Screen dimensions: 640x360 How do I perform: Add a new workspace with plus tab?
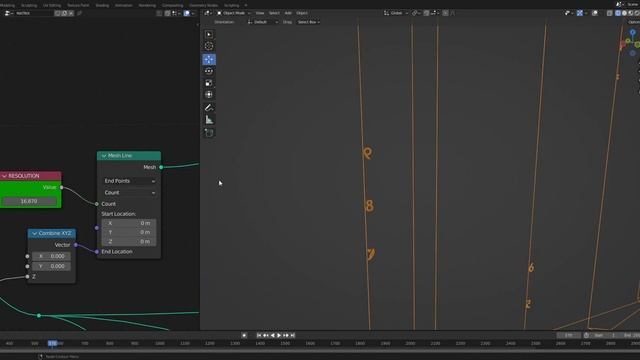[246, 5]
